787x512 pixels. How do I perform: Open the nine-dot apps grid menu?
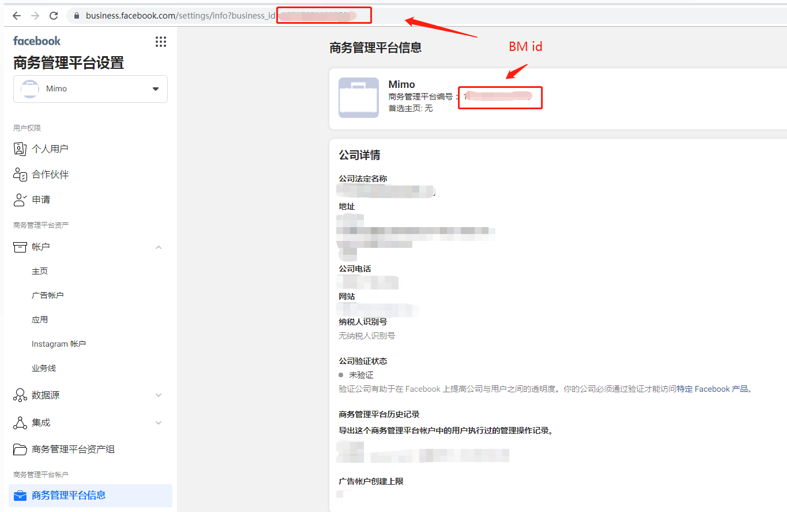(x=161, y=42)
